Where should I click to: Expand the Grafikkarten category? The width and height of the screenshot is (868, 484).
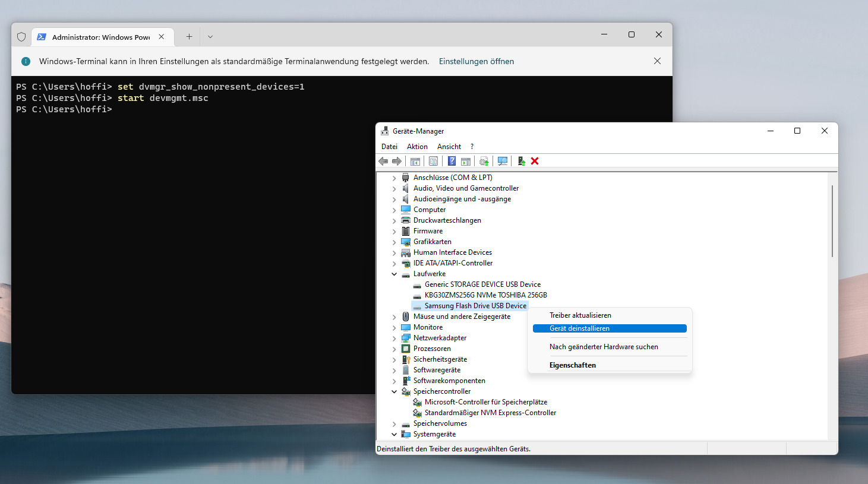point(394,242)
